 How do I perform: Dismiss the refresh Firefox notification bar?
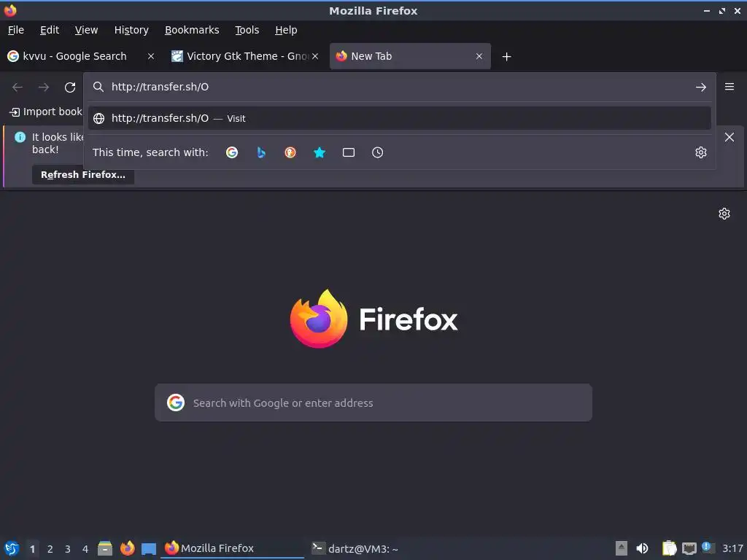729,137
